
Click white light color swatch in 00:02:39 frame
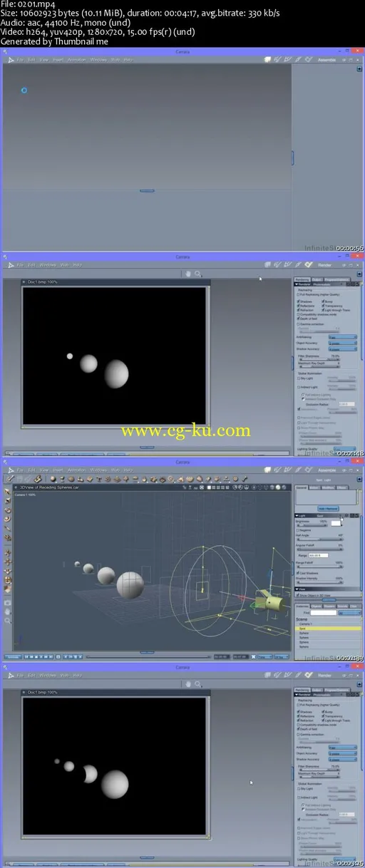click(336, 523)
